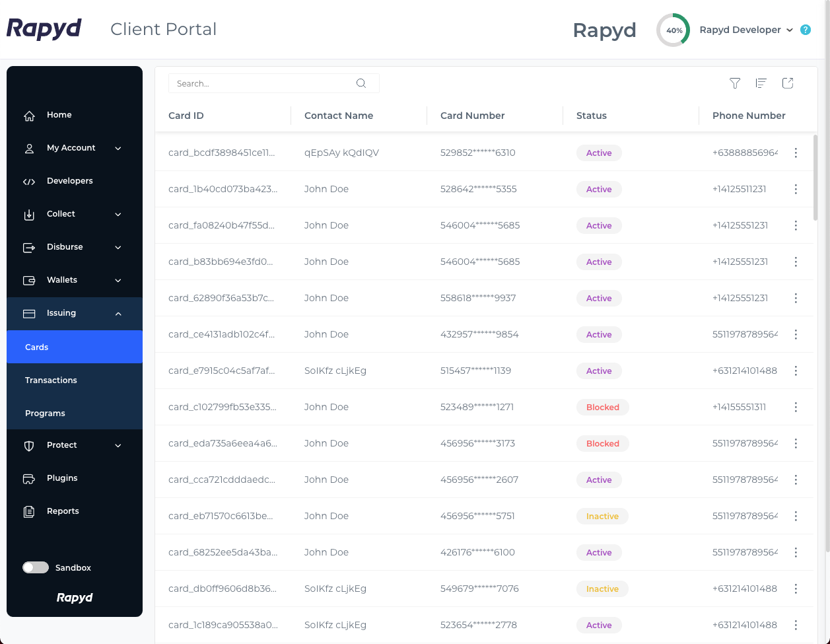This screenshot has height=644, width=830.
Task: Click the My Account person icon
Action: (x=29, y=149)
